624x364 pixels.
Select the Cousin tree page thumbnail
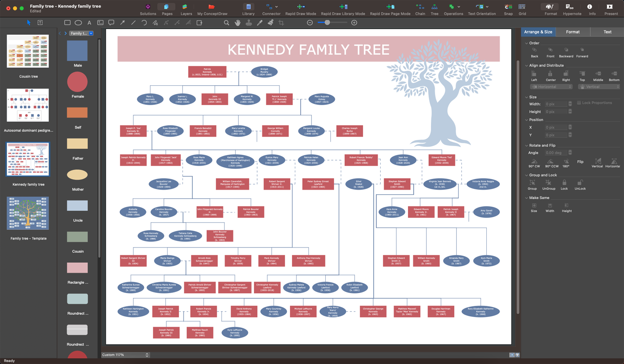(x=28, y=51)
